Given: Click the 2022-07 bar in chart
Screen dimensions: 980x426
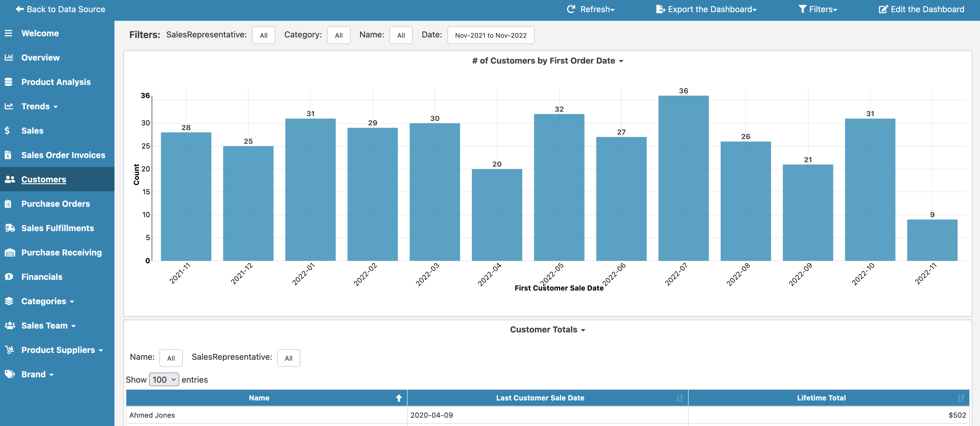Looking at the screenshot, I should [683, 179].
